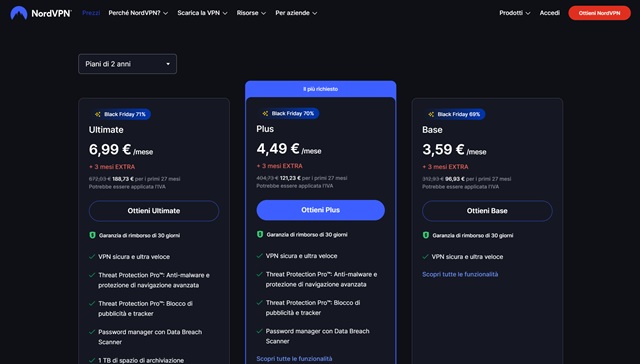Click '+ 3 mesi EXTRA' in Ultimate card
The image size is (640, 364).
(112, 167)
